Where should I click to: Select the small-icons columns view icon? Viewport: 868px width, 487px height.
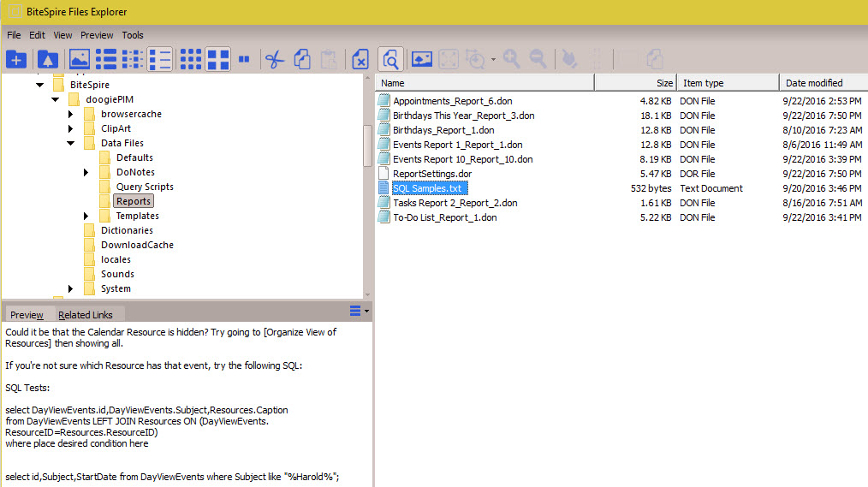coord(133,59)
